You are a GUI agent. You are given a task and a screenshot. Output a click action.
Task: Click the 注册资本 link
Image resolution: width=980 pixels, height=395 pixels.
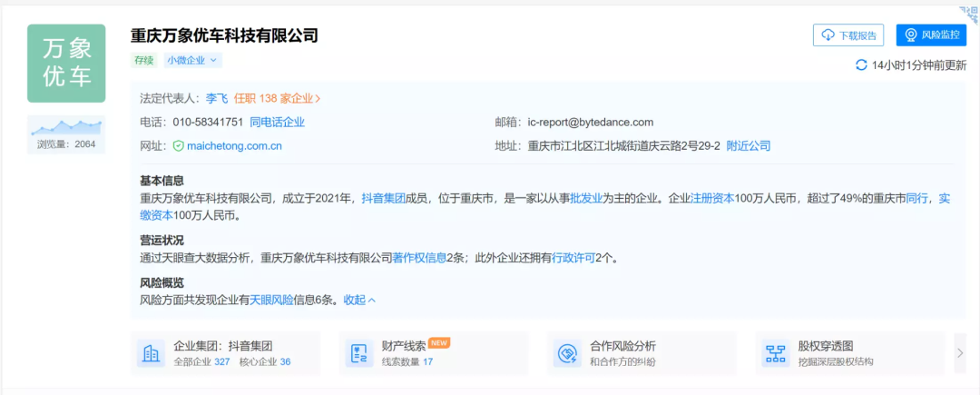tap(711, 199)
